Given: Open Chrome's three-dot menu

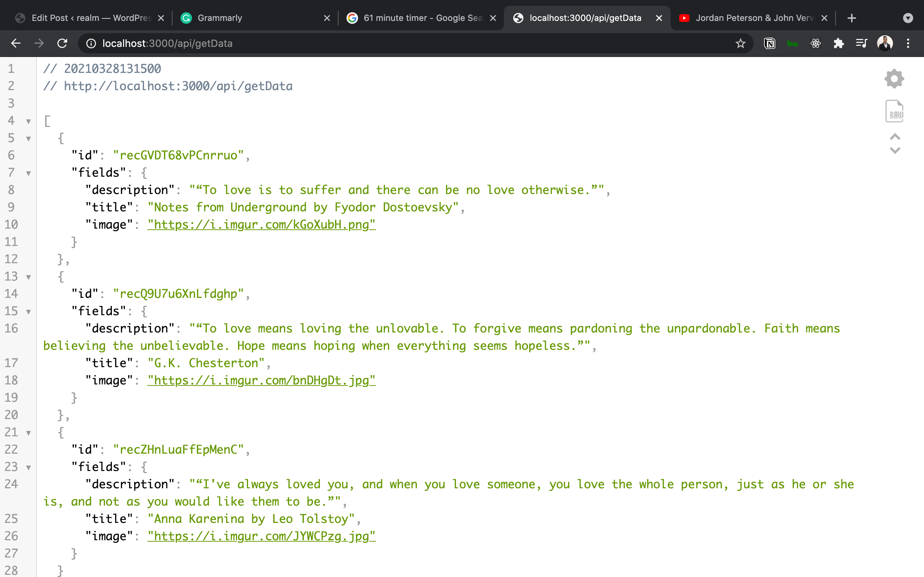Looking at the screenshot, I should point(908,43).
